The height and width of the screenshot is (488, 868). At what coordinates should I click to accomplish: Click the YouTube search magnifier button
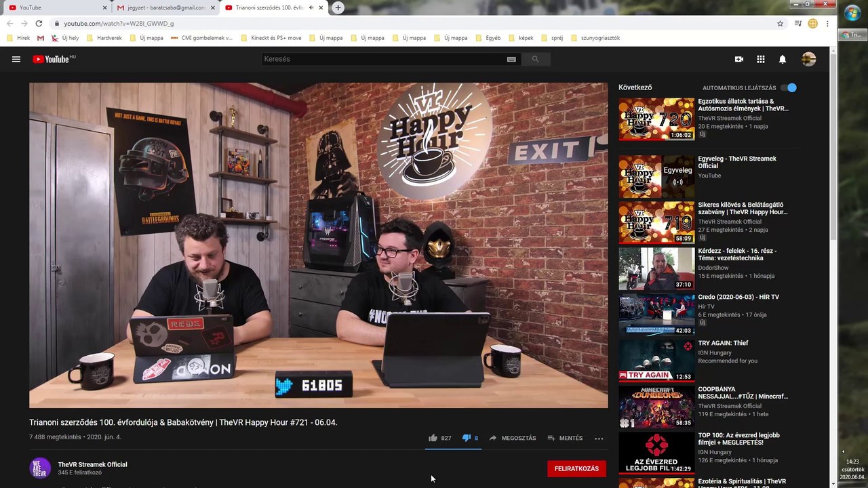(x=535, y=59)
